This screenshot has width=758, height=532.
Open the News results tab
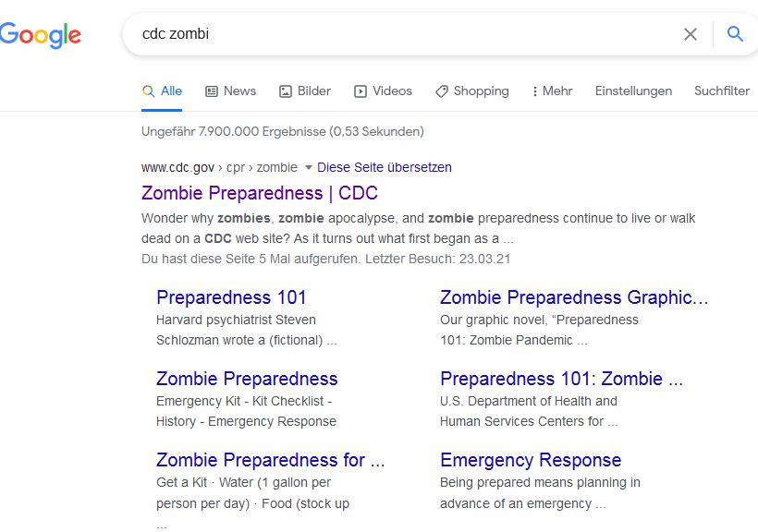pos(230,91)
